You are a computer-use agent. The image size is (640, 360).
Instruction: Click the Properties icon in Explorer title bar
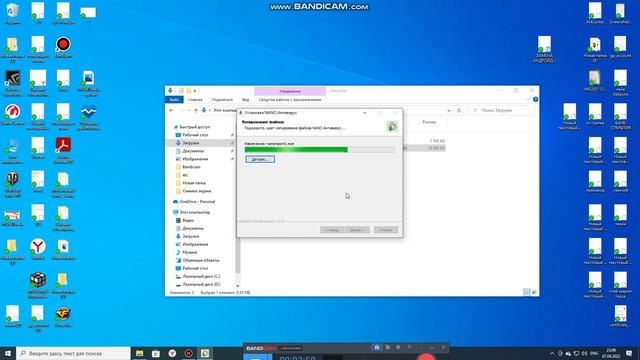pos(181,91)
